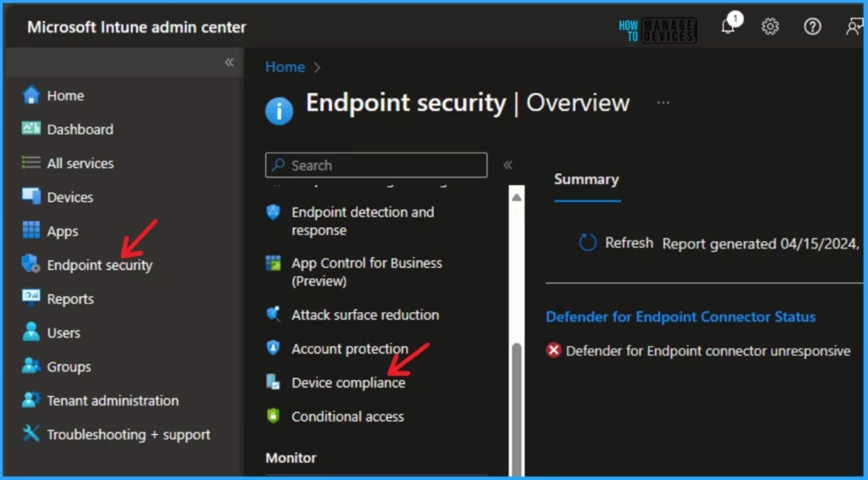Click the breadcrumb chevron after Home
Screen dimensions: 868x480
point(317,67)
